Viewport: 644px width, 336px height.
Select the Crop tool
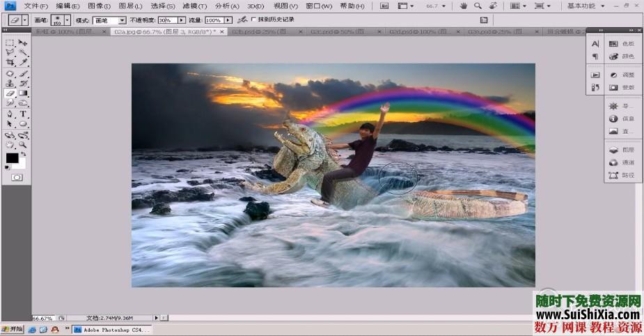point(10,63)
